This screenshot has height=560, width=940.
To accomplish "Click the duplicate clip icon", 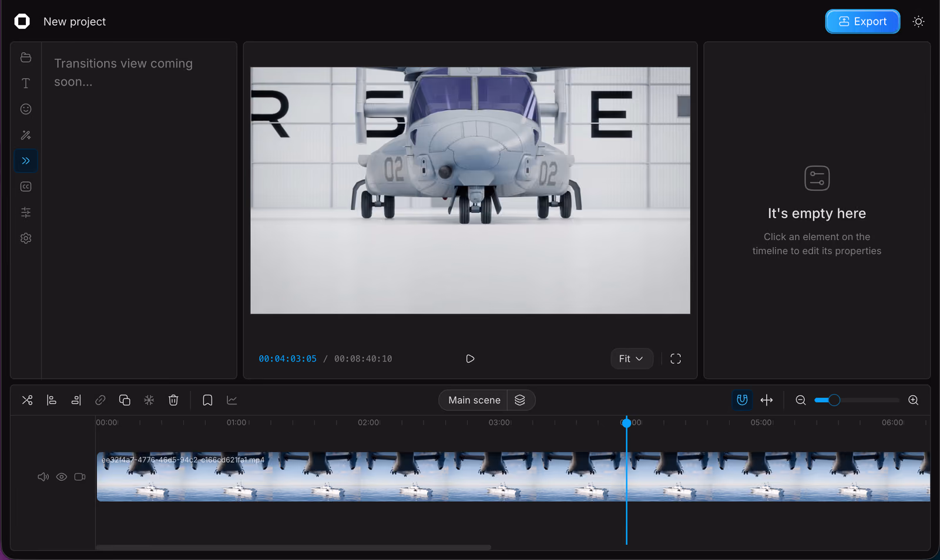I will [x=125, y=400].
